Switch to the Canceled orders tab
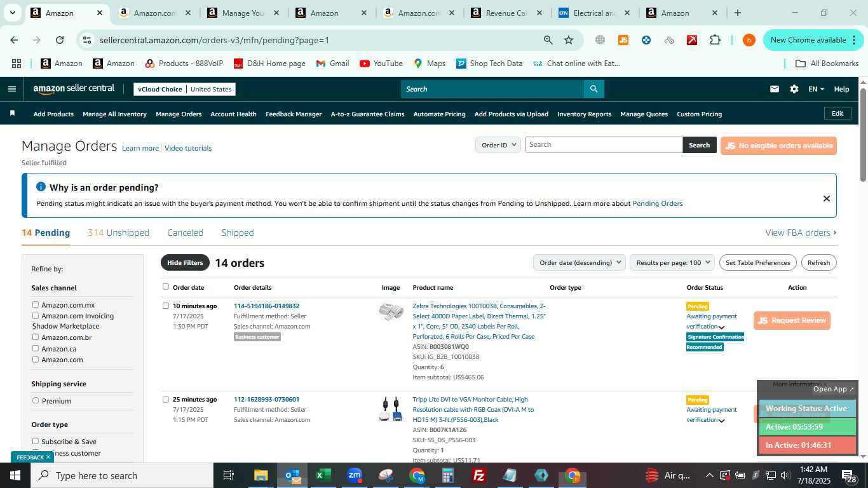The image size is (868, 488). pos(185,233)
